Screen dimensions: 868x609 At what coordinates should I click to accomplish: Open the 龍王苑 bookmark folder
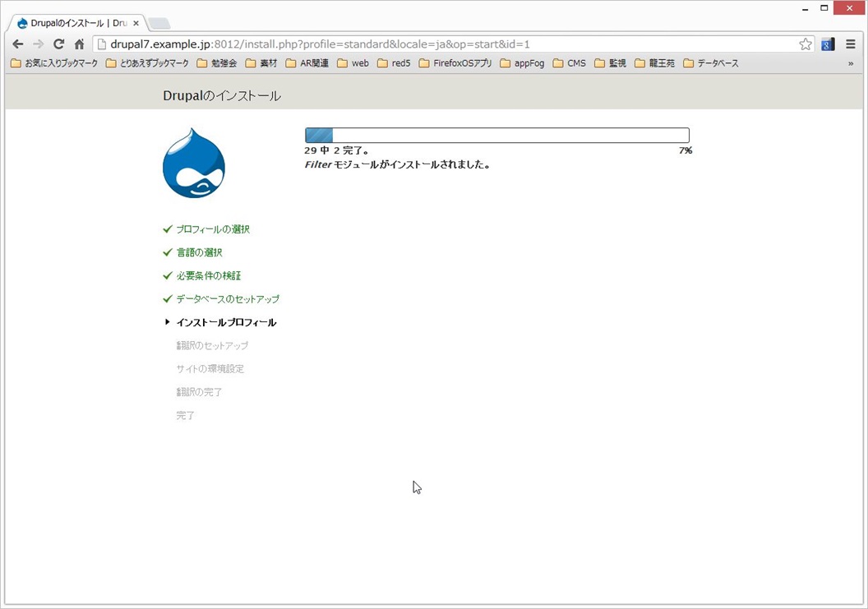[655, 63]
